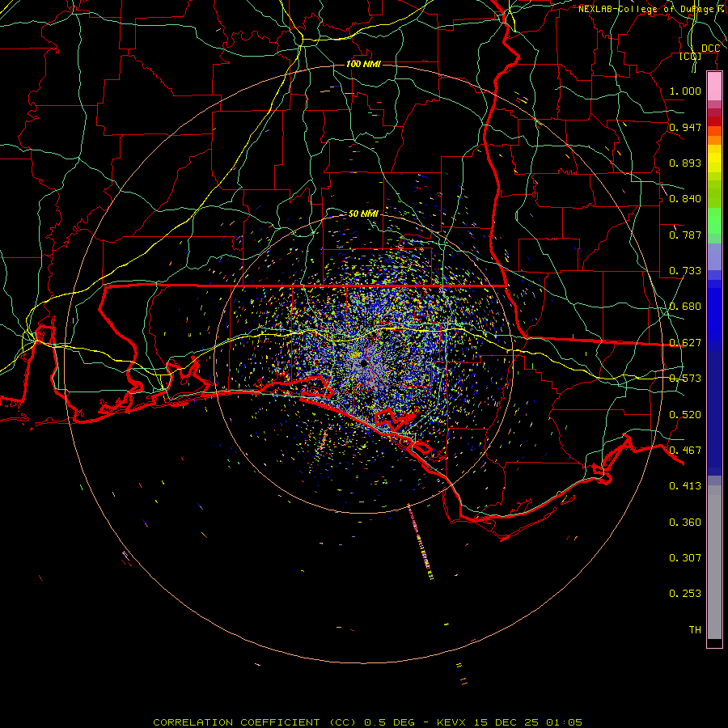728x728 pixels.
Task: Pick the red swatch on the color bar
Action: click(x=714, y=121)
